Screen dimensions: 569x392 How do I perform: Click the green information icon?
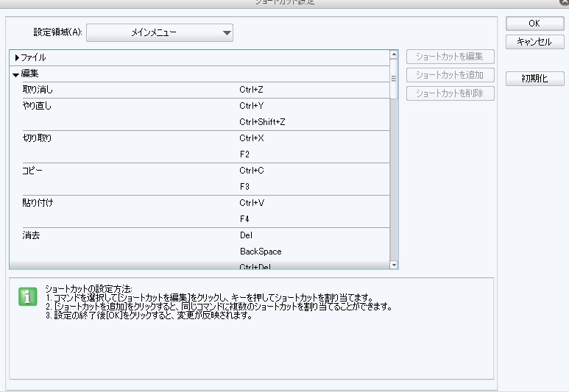27,296
